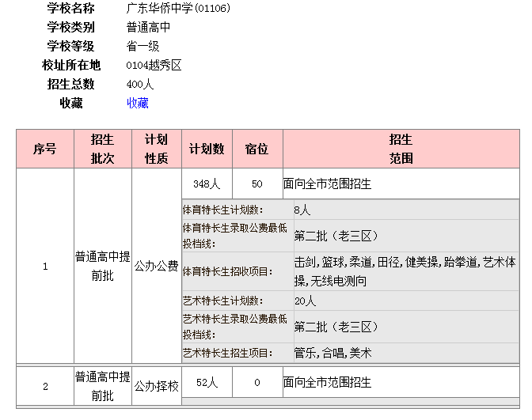Select school name 广东华侨中学(01106)
This screenshot has width=532, height=420.
click(178, 8)
